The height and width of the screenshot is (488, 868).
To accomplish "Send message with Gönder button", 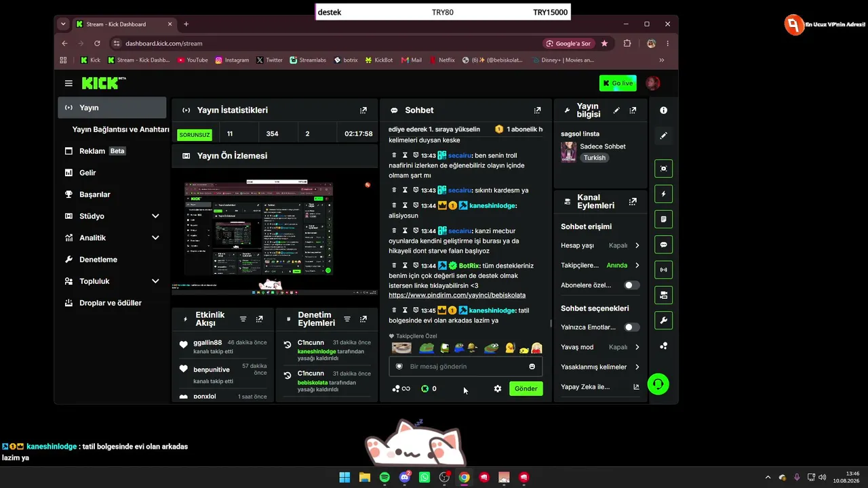I will click(x=526, y=388).
